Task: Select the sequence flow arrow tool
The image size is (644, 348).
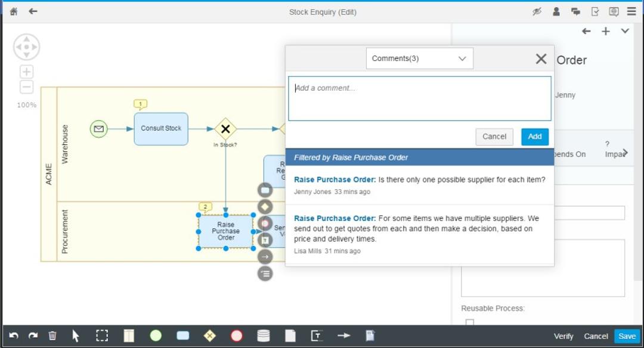Action: coord(343,336)
